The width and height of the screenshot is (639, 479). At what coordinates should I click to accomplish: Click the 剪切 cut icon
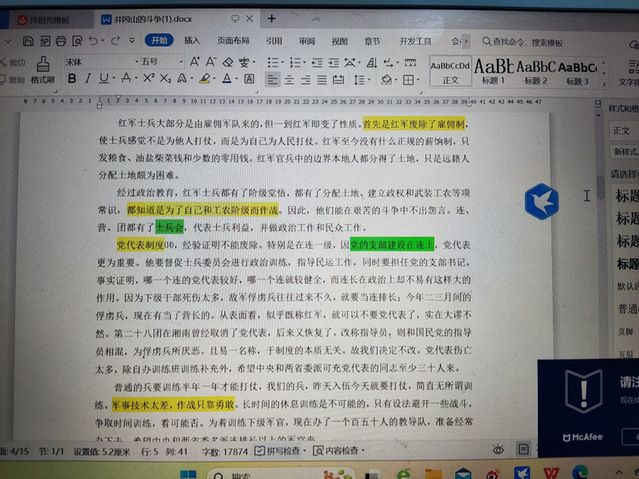point(14,62)
